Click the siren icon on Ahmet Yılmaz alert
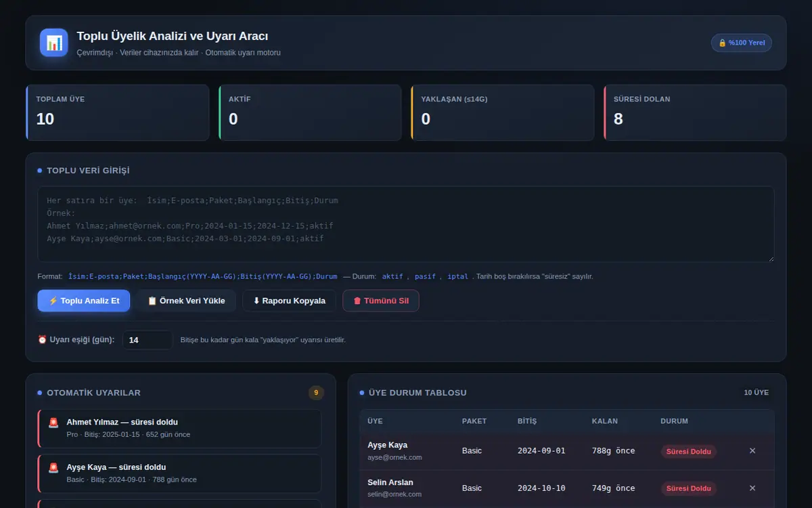The height and width of the screenshot is (508, 812). [53, 423]
